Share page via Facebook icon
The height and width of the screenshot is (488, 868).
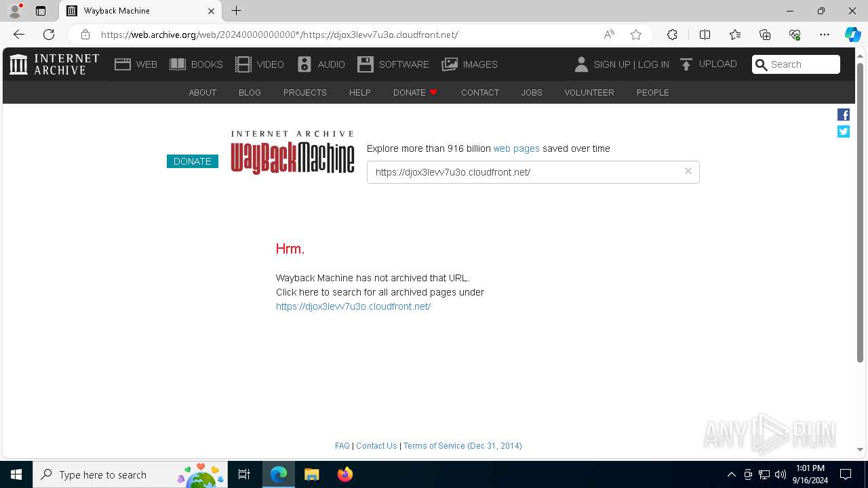point(844,115)
